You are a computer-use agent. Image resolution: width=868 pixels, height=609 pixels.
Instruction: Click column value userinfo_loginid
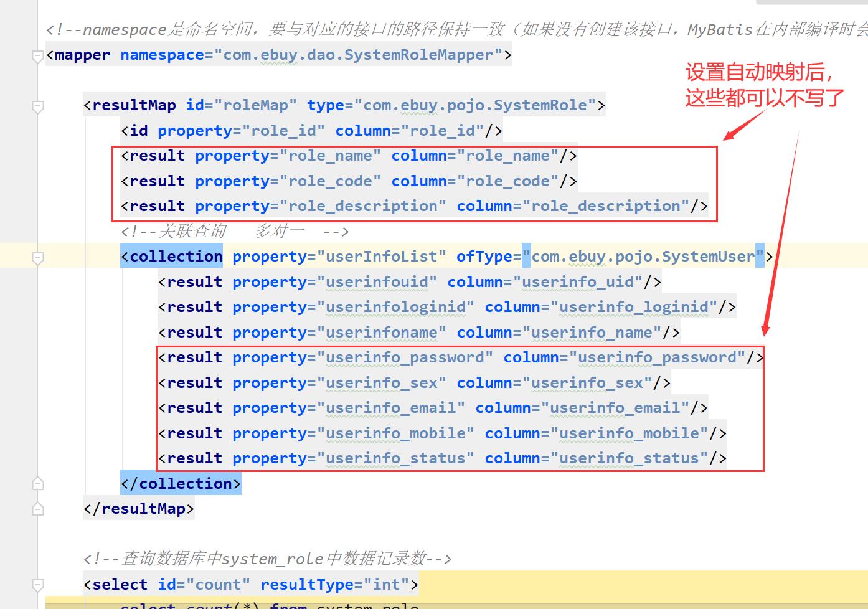click(634, 307)
